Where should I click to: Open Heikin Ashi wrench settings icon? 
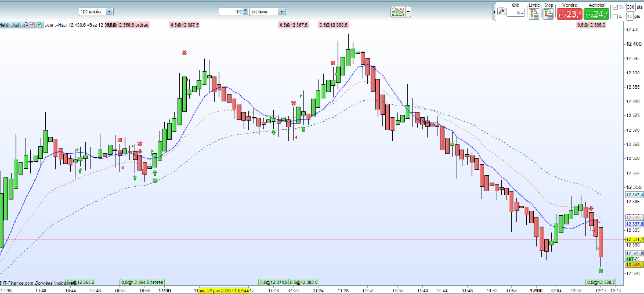(26, 24)
